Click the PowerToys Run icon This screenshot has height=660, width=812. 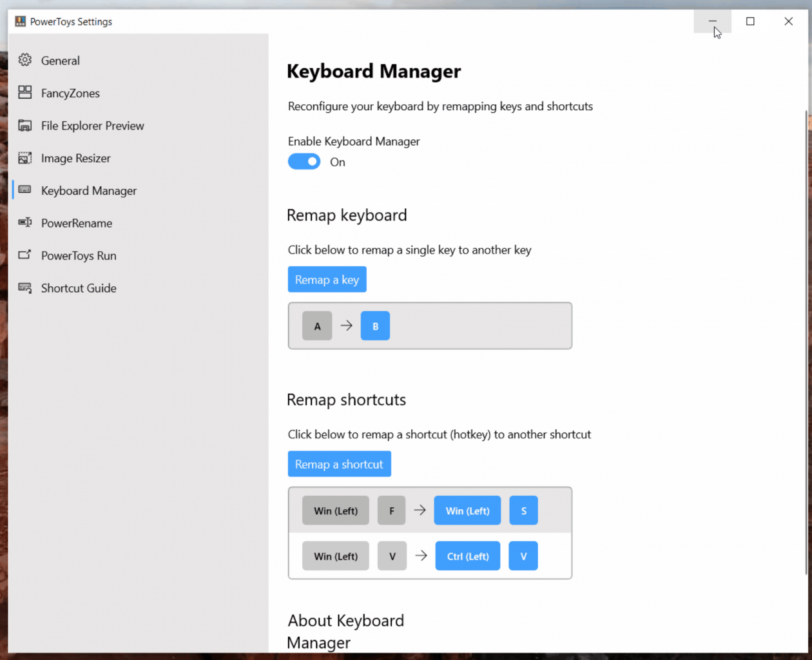pos(24,255)
